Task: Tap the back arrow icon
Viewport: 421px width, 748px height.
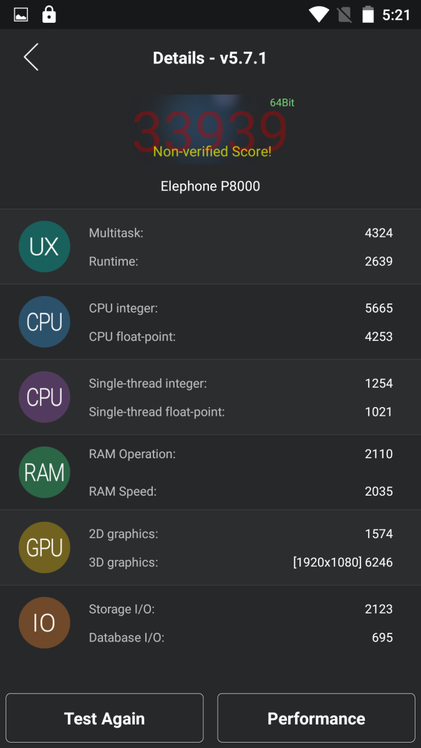Action: (31, 57)
